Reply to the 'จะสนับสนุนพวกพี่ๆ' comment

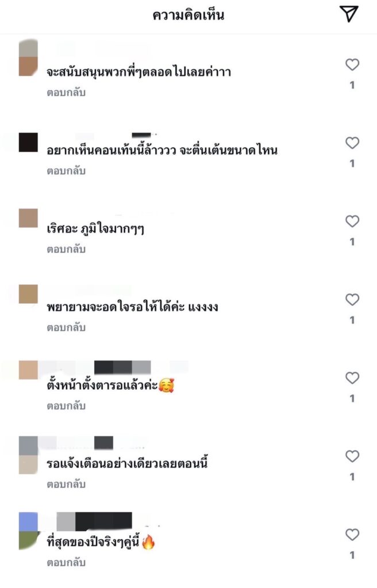66,92
